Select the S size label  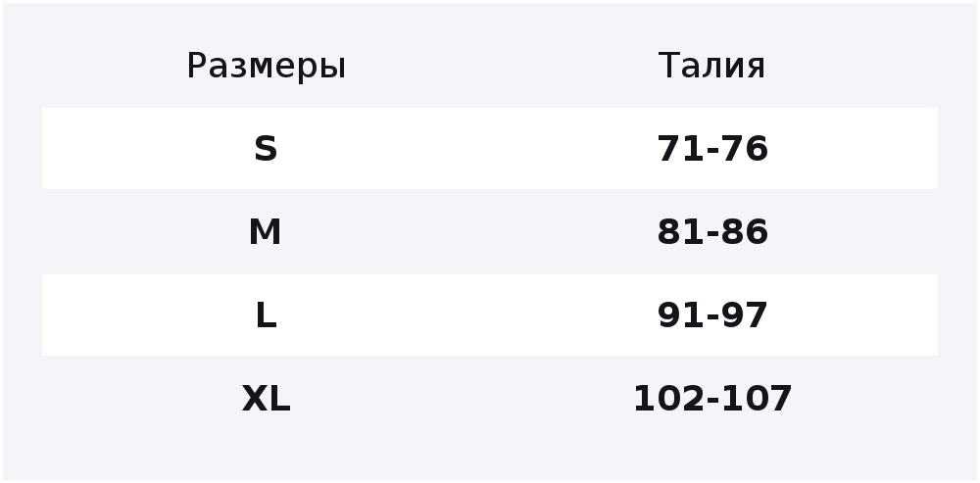point(266,149)
